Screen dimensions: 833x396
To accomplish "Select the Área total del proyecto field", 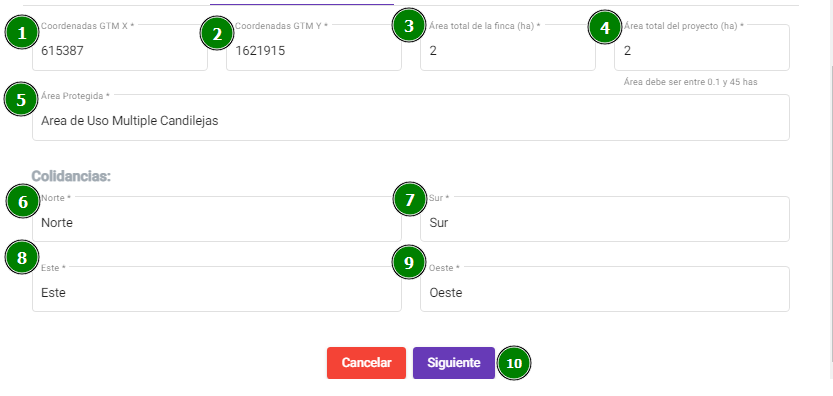I will coord(702,48).
